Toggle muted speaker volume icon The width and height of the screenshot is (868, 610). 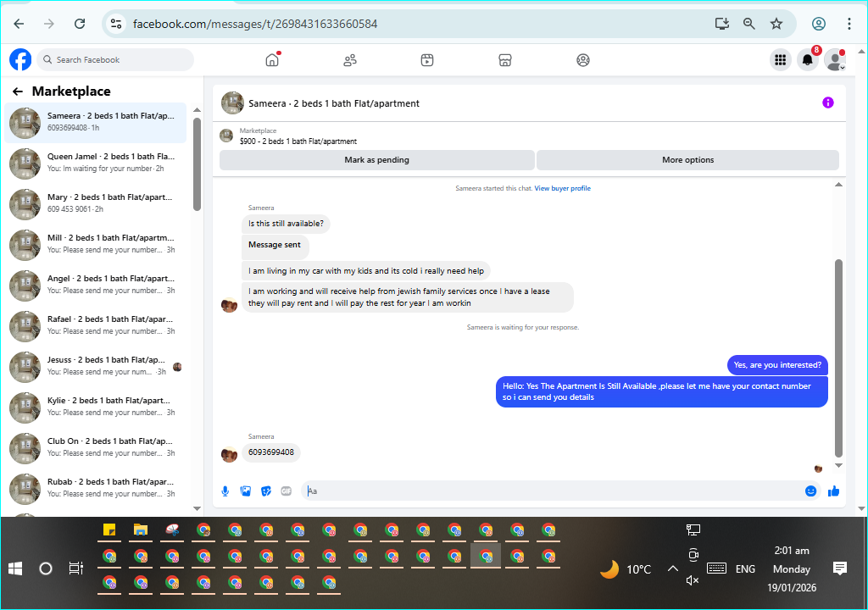(693, 580)
